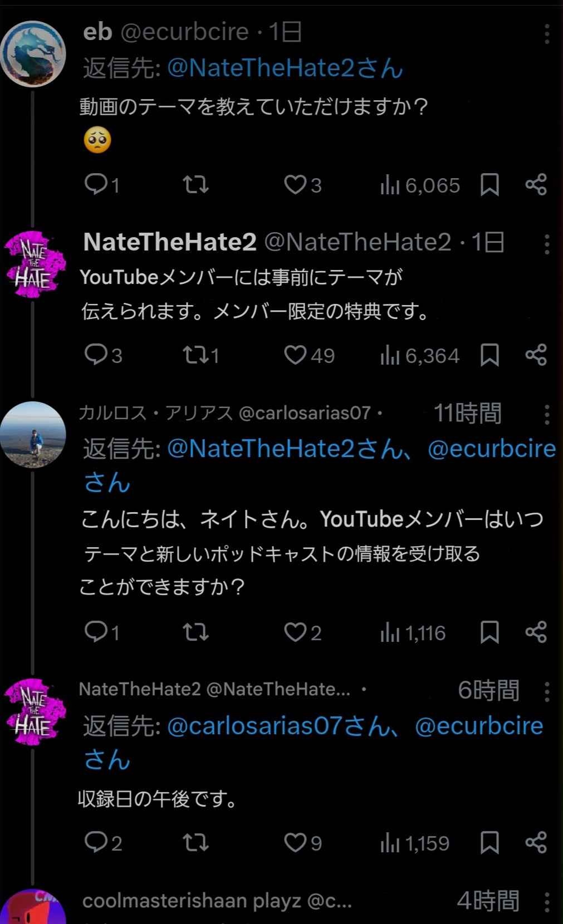
Task: Open the @NateTheHate2 mention in eb's reply header
Action: click(261, 68)
